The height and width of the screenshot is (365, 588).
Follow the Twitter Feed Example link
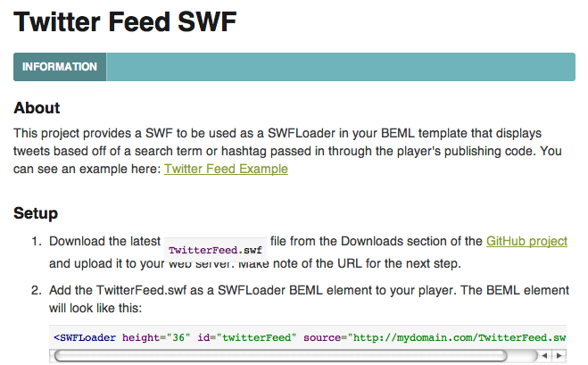226,169
